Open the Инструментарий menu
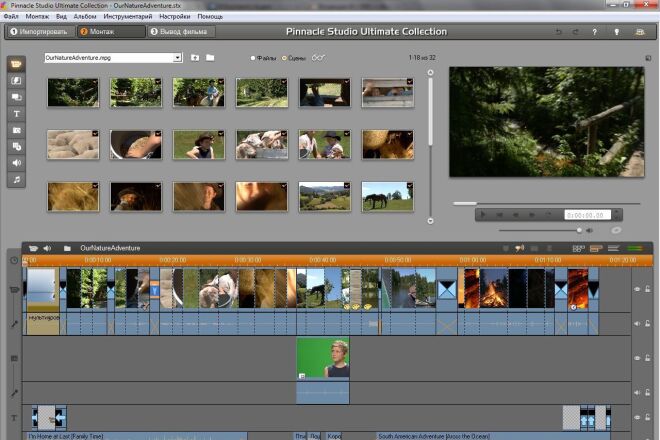660x440 pixels. tap(128, 16)
